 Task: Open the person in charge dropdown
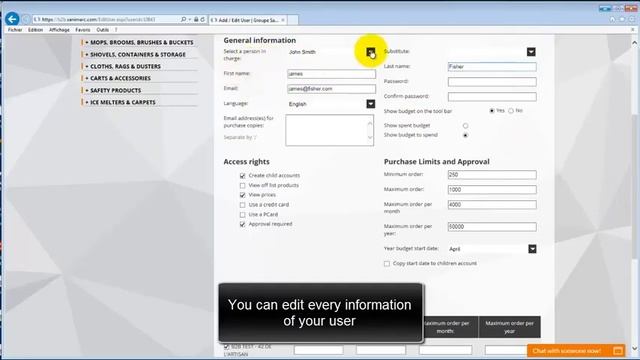[x=371, y=52]
